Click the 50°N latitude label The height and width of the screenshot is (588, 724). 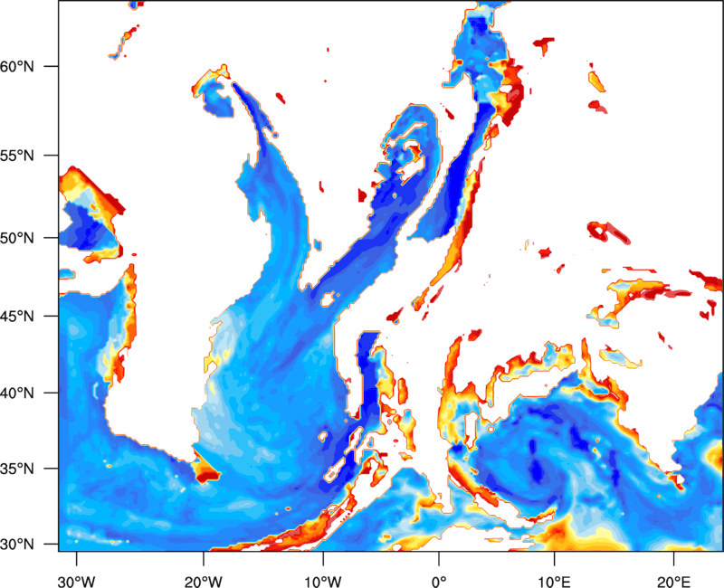(17, 238)
